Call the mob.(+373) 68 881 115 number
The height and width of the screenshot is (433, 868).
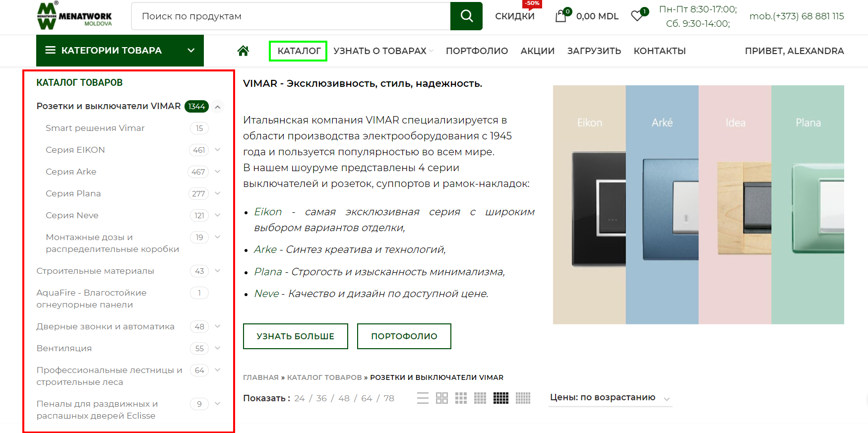(797, 16)
